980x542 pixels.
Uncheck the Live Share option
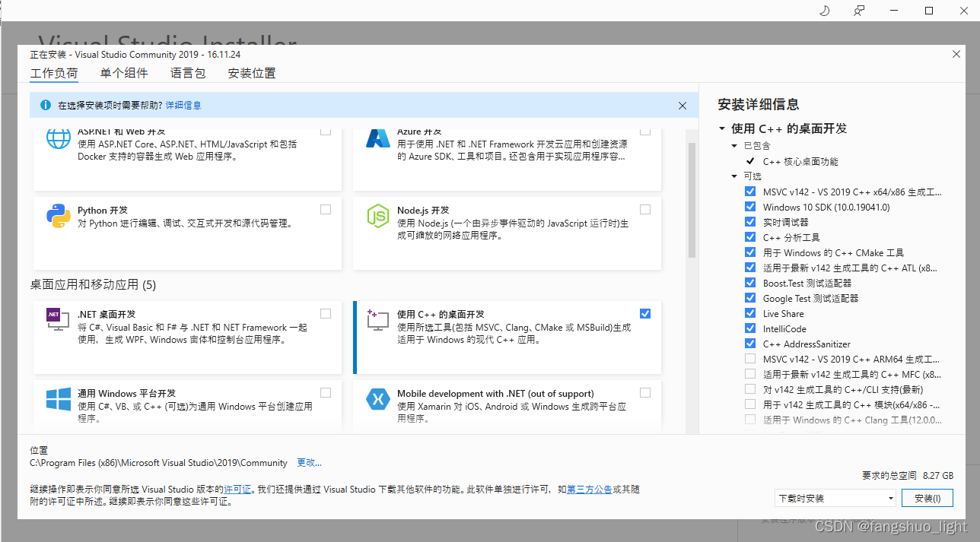tap(751, 313)
